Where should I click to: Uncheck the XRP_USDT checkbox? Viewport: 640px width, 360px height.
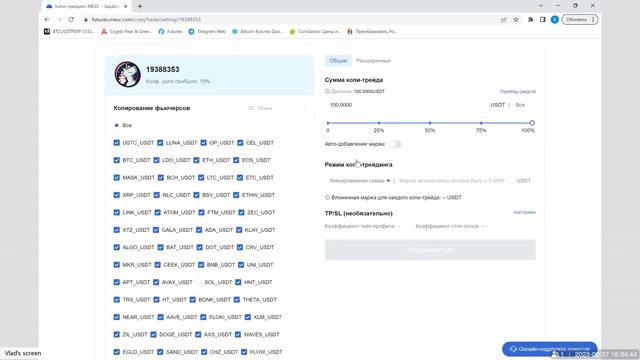[x=117, y=195]
